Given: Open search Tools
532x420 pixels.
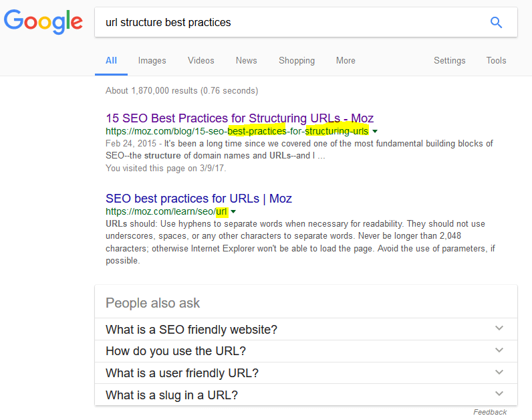Looking at the screenshot, I should 496,60.
